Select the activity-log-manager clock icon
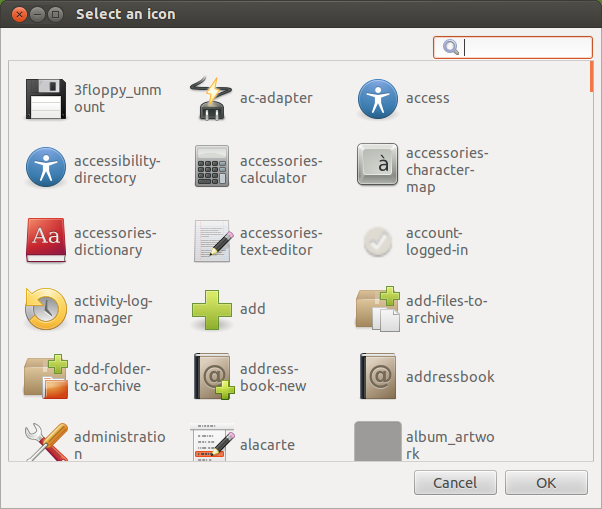This screenshot has height=509, width=602. (46, 309)
